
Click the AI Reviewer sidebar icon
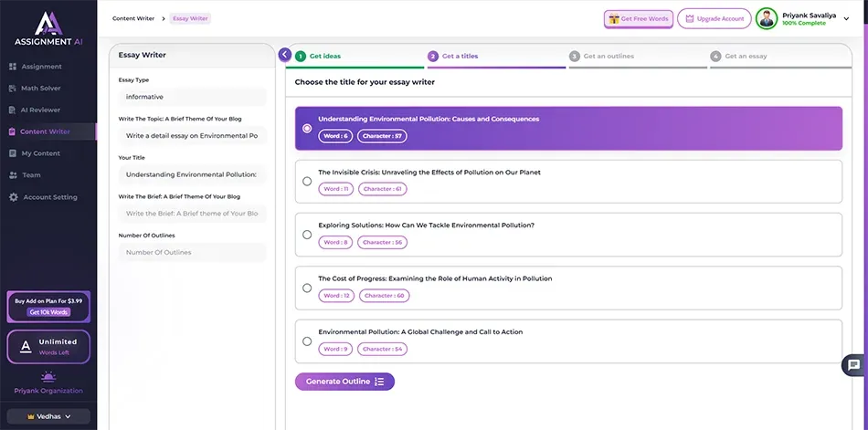(x=13, y=110)
